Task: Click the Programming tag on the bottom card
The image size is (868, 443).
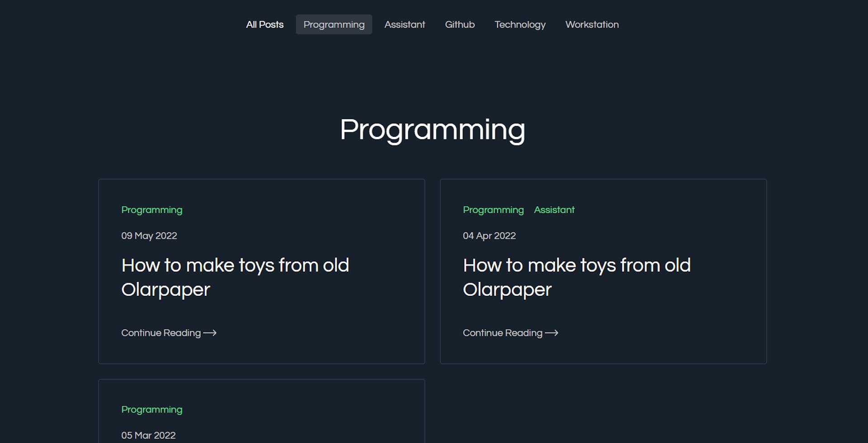Action: coord(151,409)
